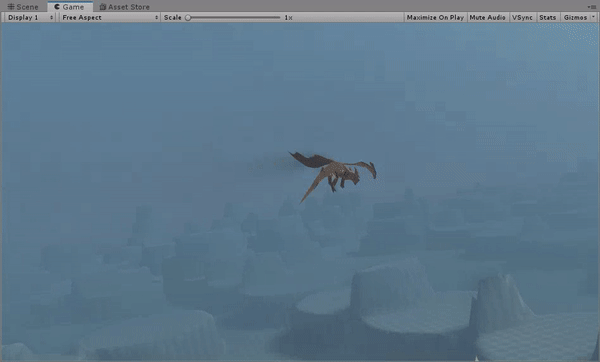This screenshot has width=600, height=362.
Task: Click the Asset Store tab bag icon
Action: click(103, 7)
